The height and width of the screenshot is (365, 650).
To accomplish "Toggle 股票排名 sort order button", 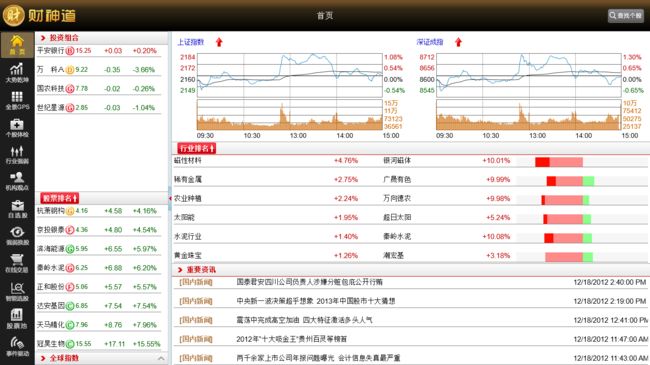I will (x=59, y=198).
